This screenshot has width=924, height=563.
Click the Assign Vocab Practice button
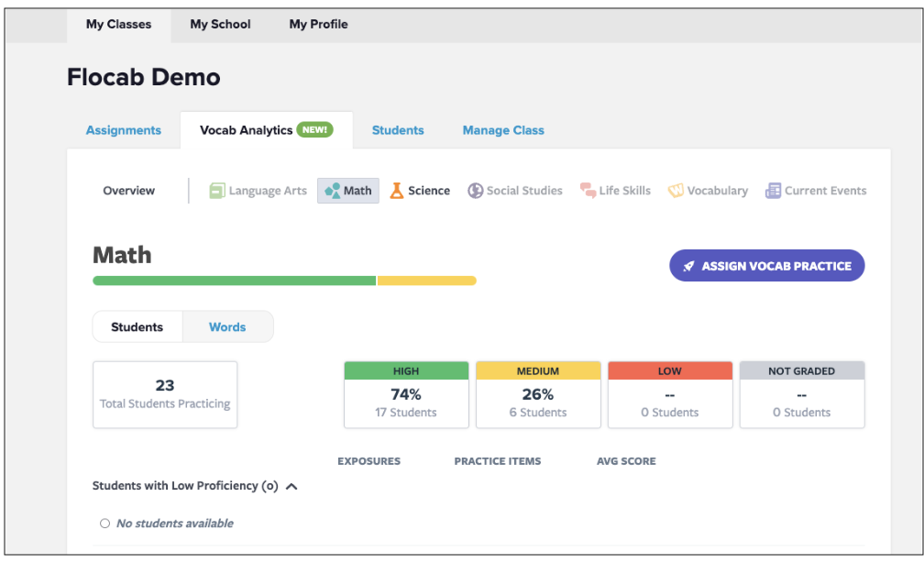766,266
